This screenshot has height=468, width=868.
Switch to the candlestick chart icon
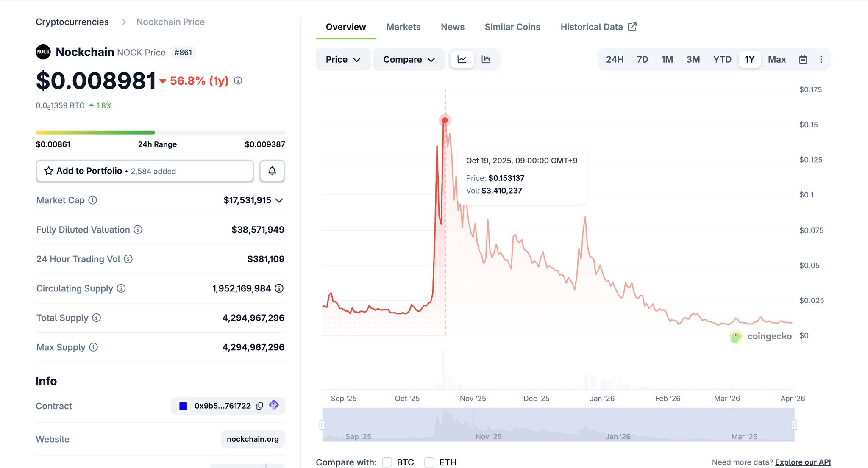tap(486, 59)
